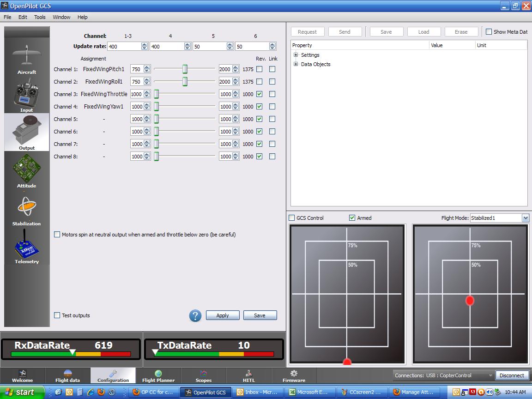Open the Tools menu
532x399 pixels.
coord(40,17)
